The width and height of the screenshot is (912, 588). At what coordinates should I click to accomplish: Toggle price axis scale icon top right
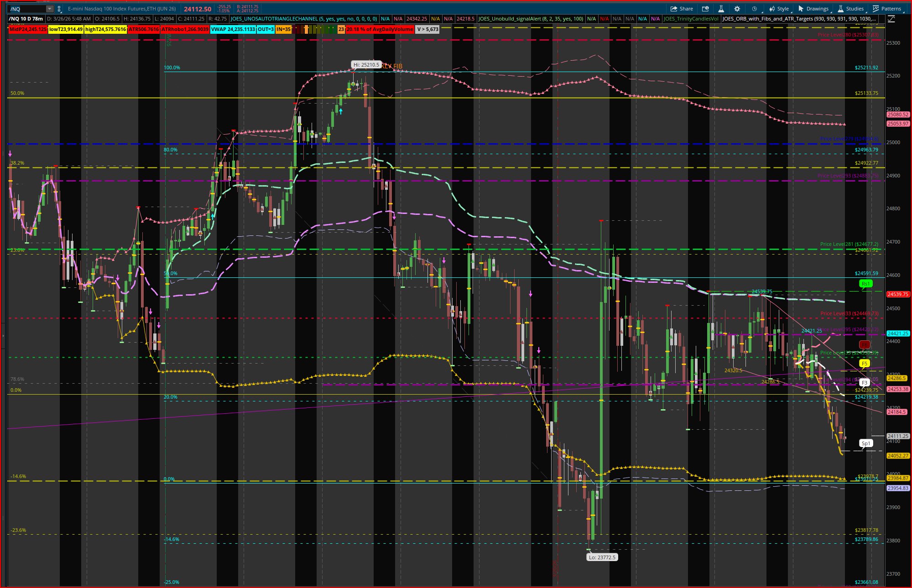point(891,19)
